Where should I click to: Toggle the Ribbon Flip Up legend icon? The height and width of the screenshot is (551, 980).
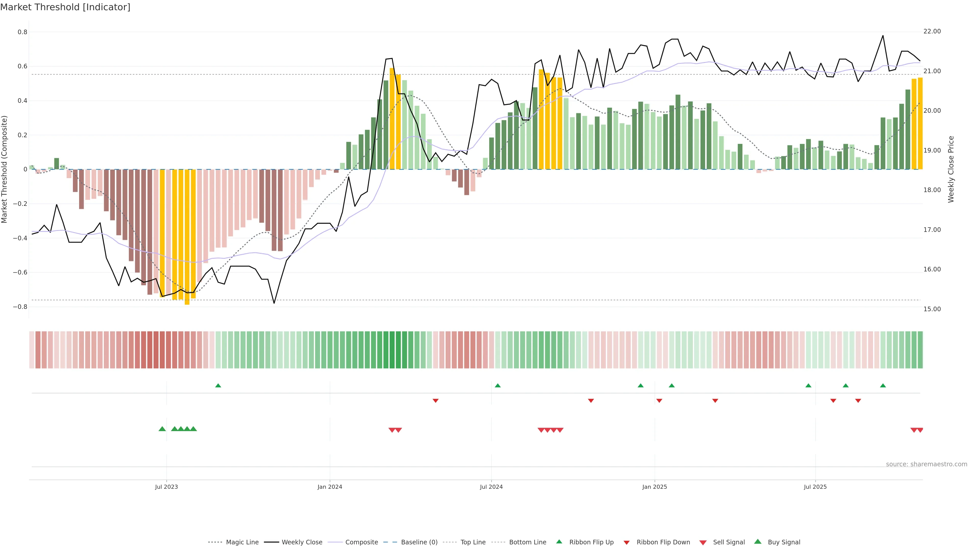click(x=559, y=542)
